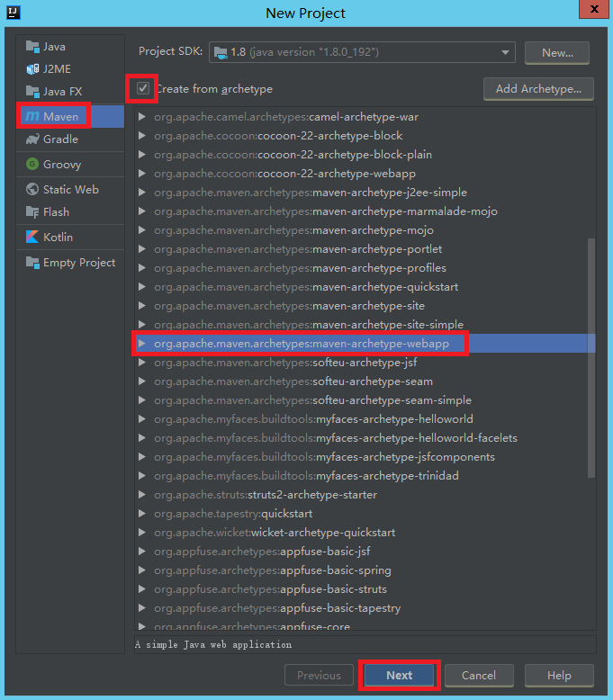Screen dimensions: 613x700
Task: Select maven-archetype-portlet row
Action: pyautogui.click(x=365, y=249)
